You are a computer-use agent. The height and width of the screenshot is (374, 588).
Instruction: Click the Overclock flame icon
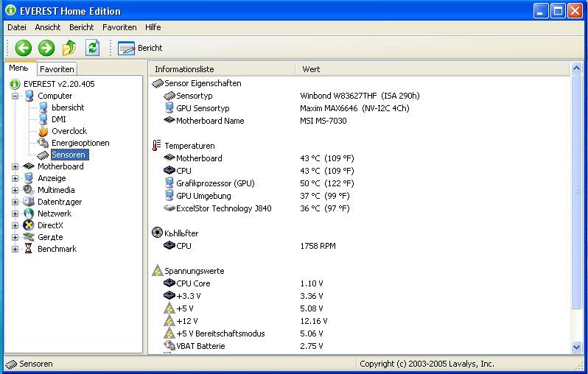43,131
